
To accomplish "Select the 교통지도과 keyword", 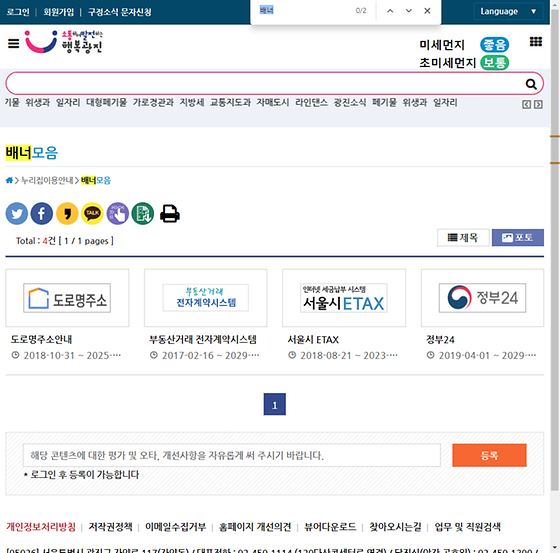I will coord(230,103).
